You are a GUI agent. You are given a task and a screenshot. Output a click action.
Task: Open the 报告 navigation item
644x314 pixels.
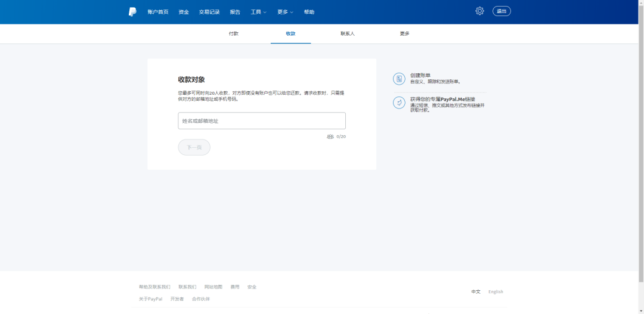pos(236,12)
